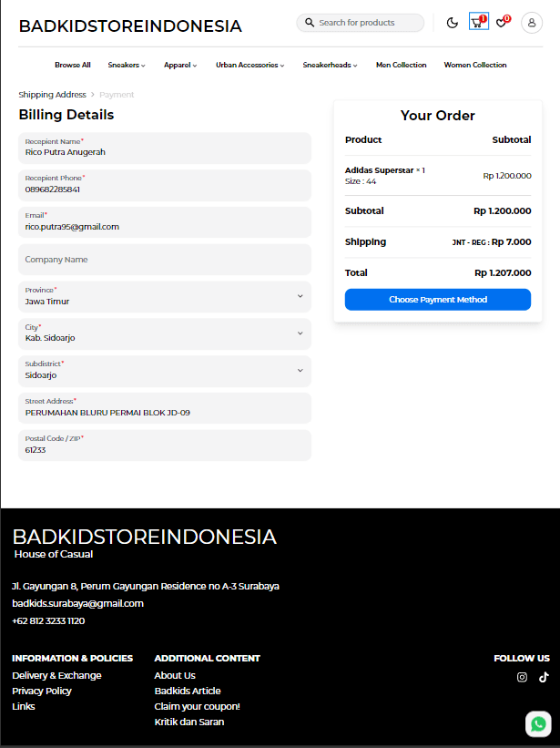Expand the City dropdown
The width and height of the screenshot is (560, 748).
tap(300, 333)
